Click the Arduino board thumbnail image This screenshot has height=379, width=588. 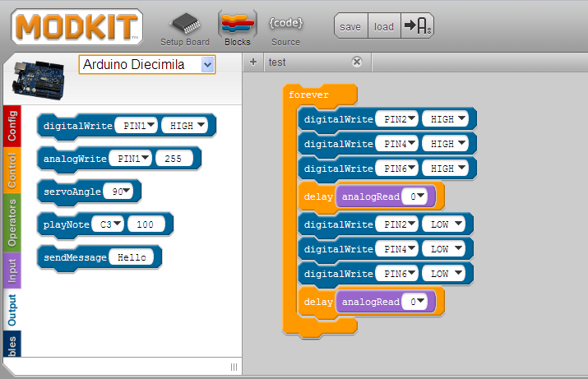pos(39,81)
